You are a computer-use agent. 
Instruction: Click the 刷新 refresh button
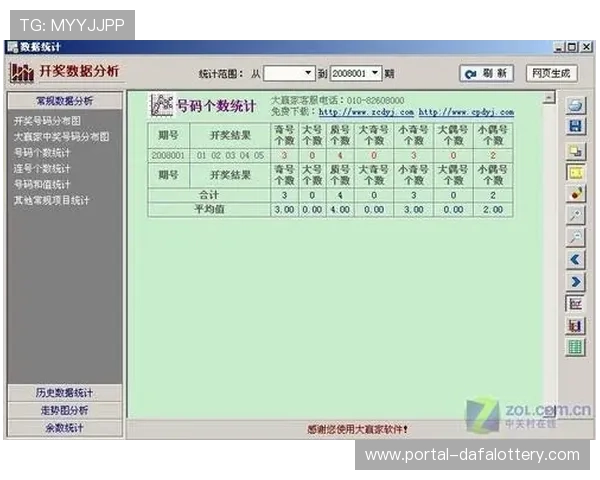coord(487,73)
